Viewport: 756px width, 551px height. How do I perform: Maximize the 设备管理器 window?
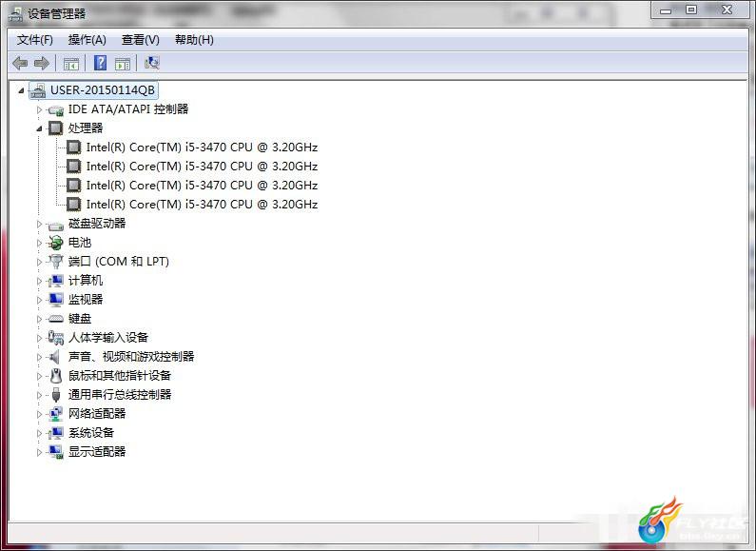coord(691,10)
